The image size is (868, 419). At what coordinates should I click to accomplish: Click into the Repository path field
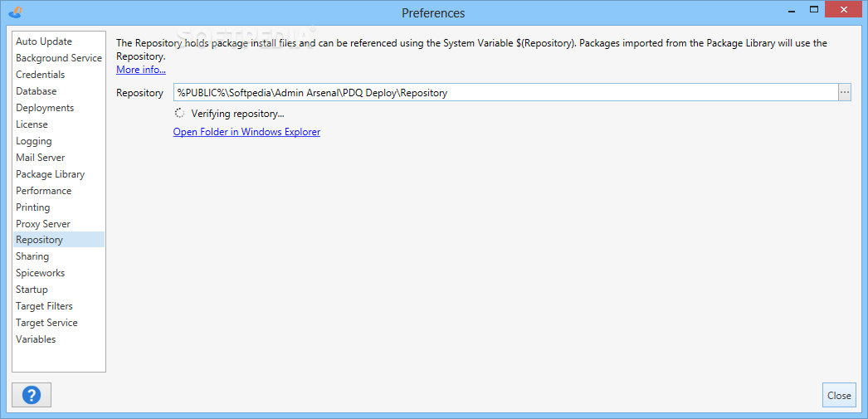point(505,93)
